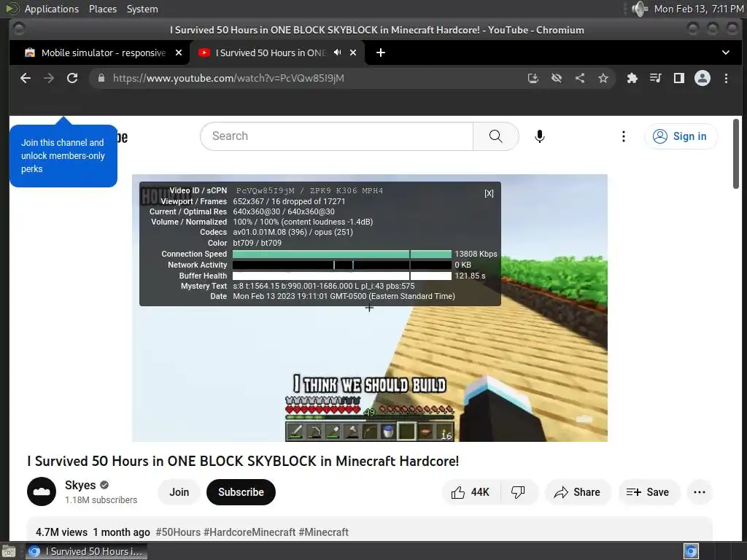This screenshot has height=560, width=747.
Task: Click the volume speaker icon in top panel
Action: 640,9
